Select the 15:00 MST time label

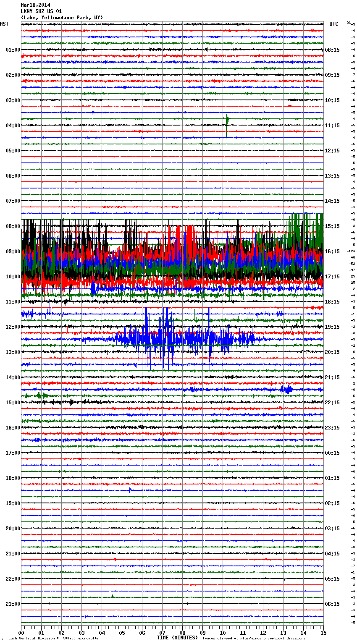[13, 403]
